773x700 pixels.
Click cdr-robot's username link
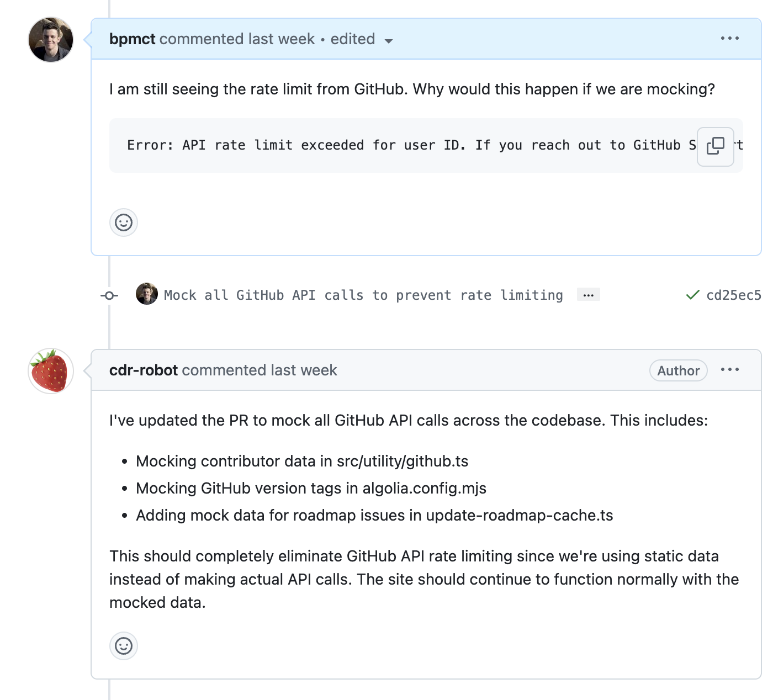142,370
